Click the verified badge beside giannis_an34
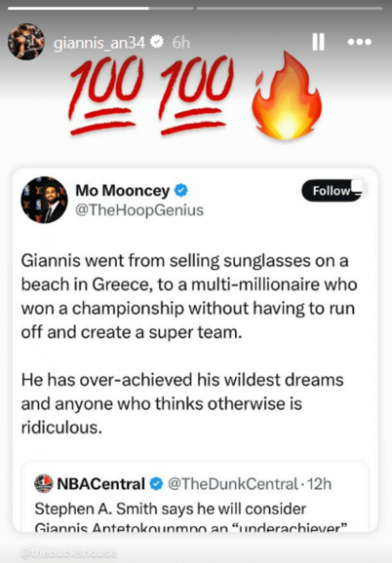 (x=157, y=42)
